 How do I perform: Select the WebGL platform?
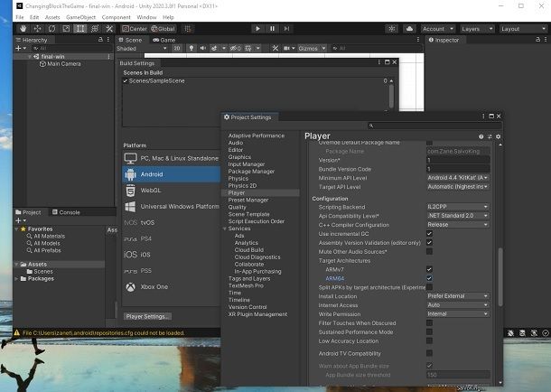pyautogui.click(x=171, y=191)
